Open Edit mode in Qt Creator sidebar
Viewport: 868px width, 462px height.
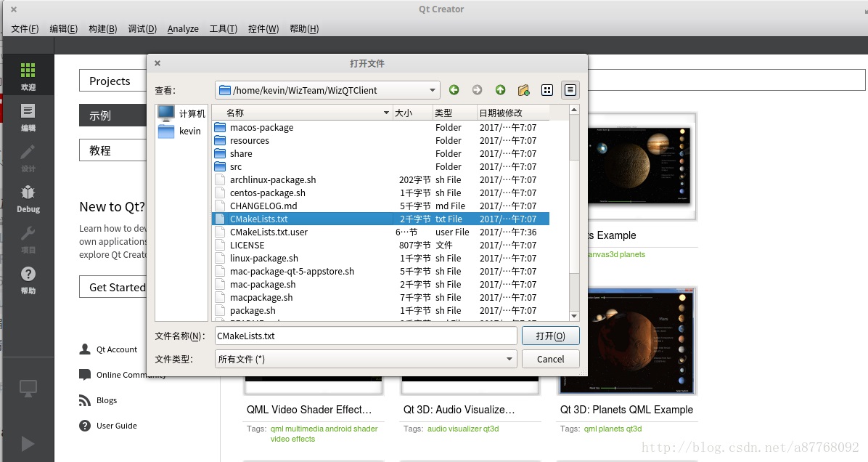point(28,118)
